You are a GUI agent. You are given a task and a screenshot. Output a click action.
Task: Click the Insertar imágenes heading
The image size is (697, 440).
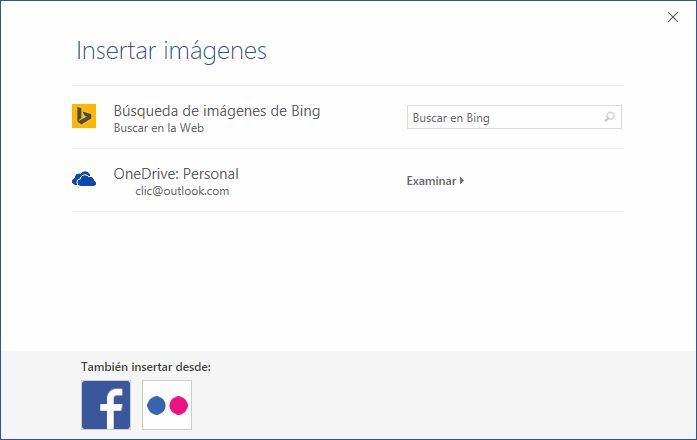pyautogui.click(x=172, y=51)
